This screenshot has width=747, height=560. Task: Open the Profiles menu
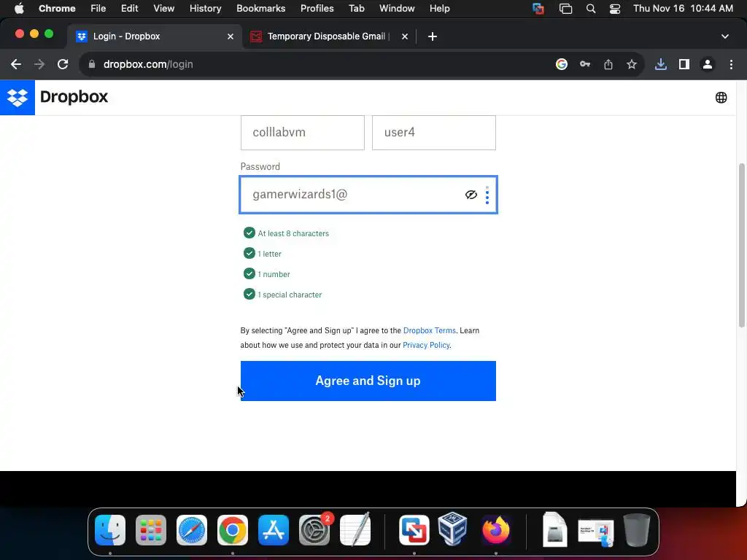click(317, 8)
